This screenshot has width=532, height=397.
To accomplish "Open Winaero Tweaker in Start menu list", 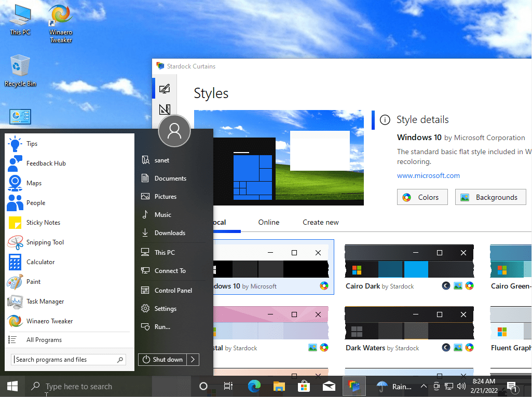I will click(70, 321).
